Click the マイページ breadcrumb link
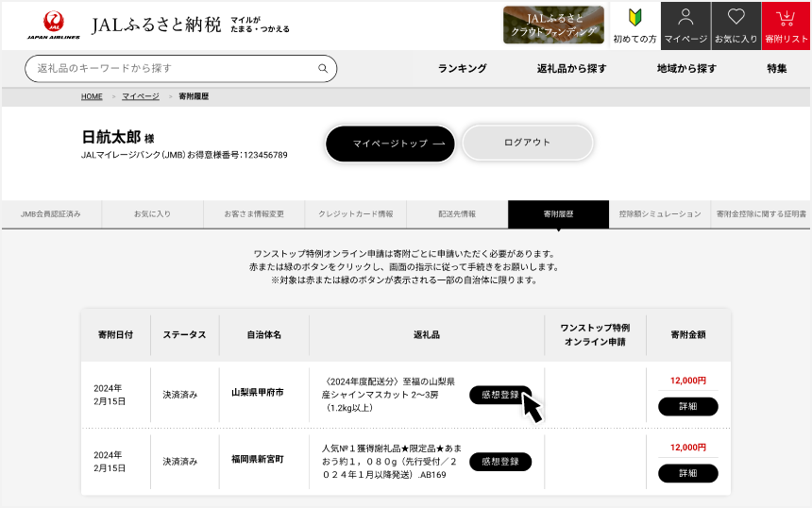The height and width of the screenshot is (508, 812). (141, 96)
